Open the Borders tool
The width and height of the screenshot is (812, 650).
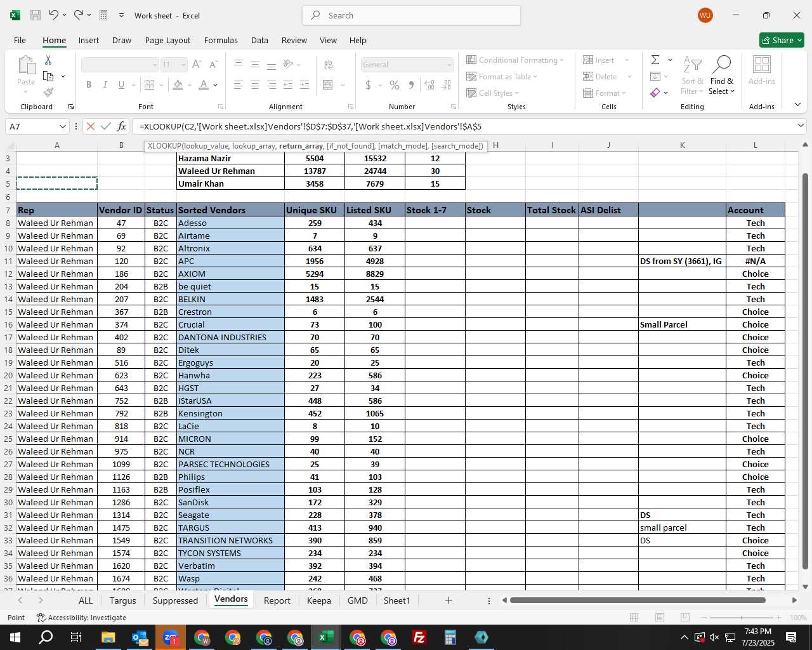tap(149, 85)
